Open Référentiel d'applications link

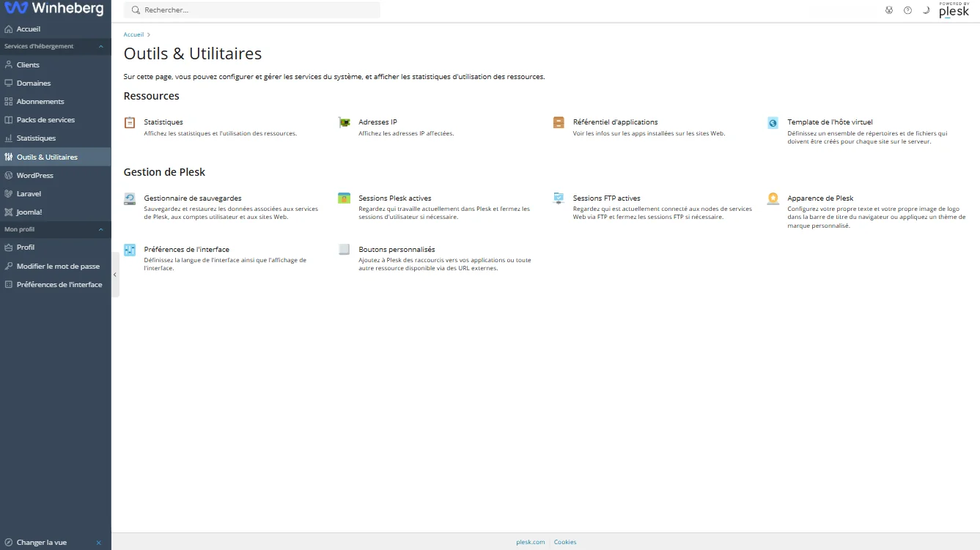616,122
